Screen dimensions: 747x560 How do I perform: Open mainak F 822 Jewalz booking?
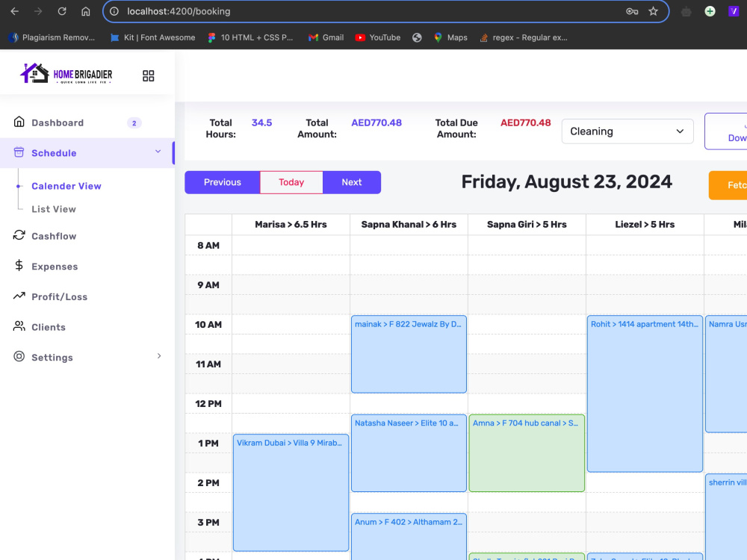409,354
